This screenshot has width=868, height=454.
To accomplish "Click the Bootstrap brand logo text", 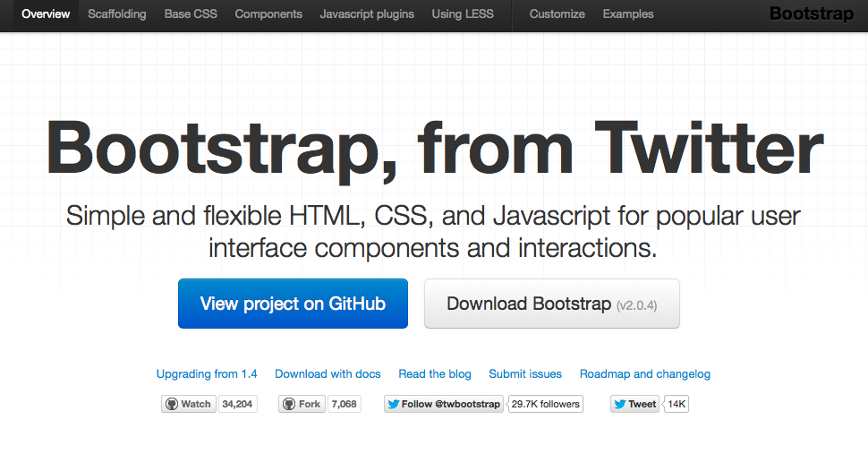I will coord(812,14).
